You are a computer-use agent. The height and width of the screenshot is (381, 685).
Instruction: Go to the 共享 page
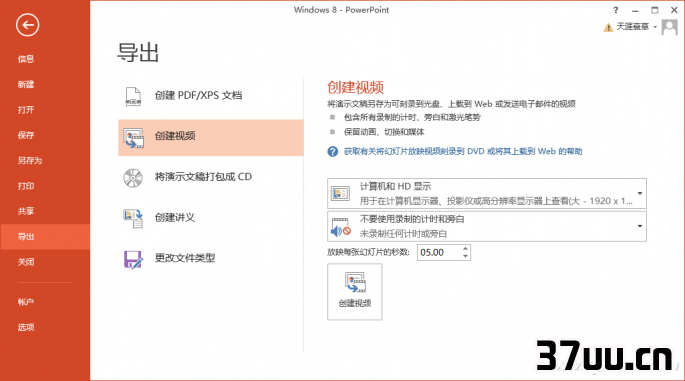pos(26,211)
